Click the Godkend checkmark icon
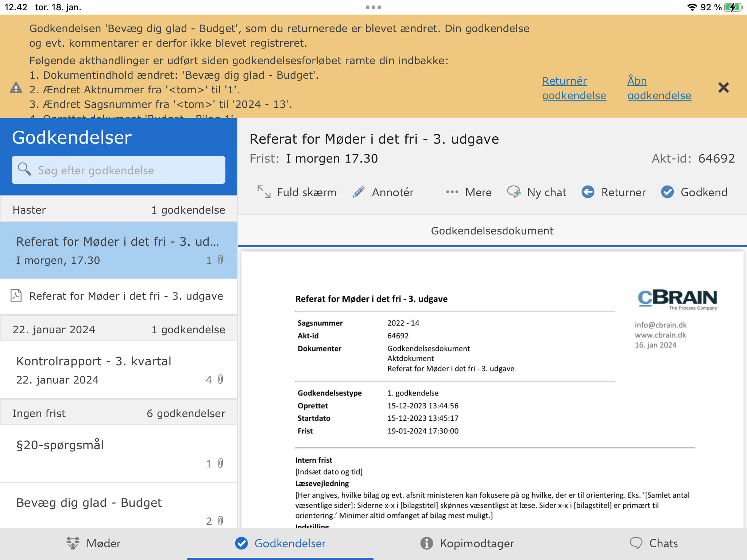The image size is (747, 560). point(667,192)
